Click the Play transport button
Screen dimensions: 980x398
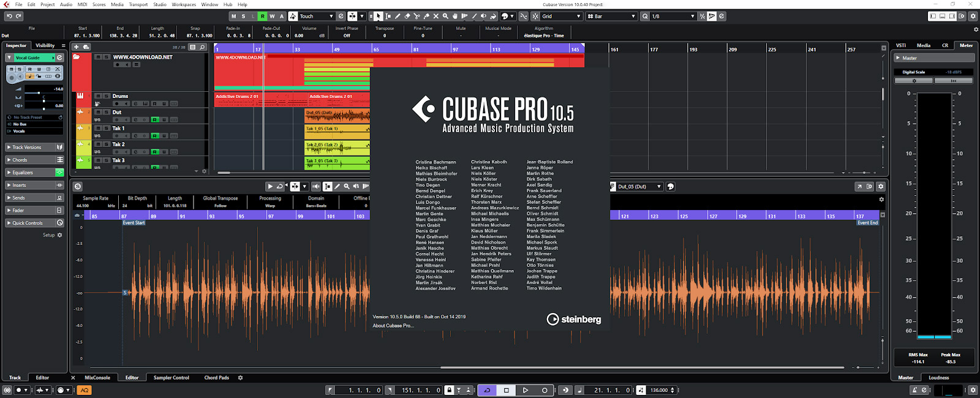tap(525, 390)
